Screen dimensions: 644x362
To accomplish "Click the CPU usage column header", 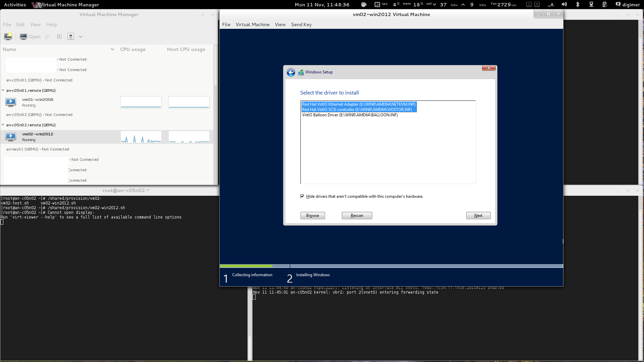I will click(x=133, y=49).
